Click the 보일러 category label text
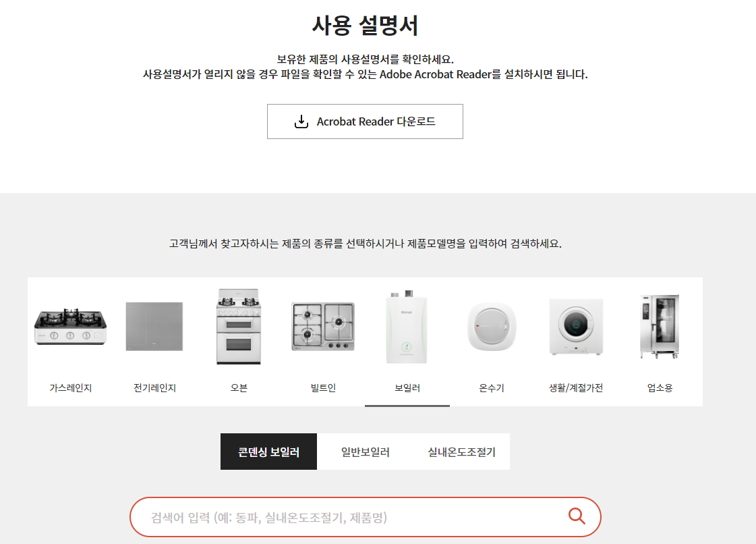Viewport: 756px width, 544px height. pos(407,387)
